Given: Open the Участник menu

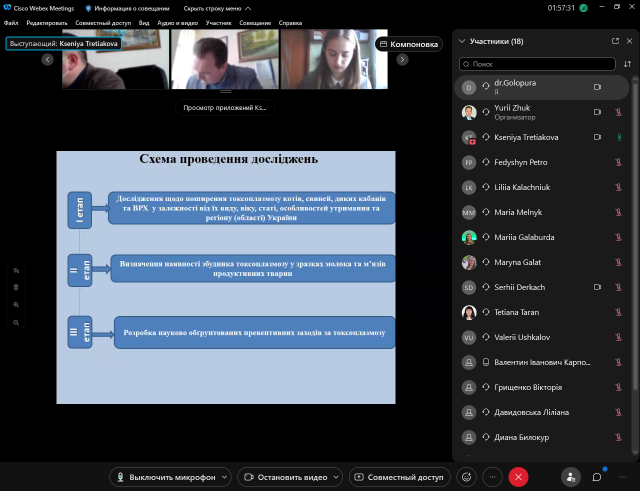Looking at the screenshot, I should [x=218, y=23].
